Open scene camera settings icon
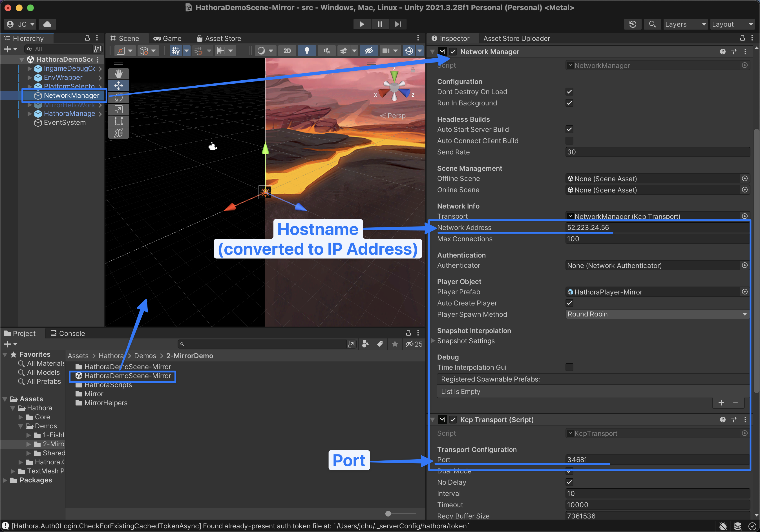760x532 pixels. 386,51
